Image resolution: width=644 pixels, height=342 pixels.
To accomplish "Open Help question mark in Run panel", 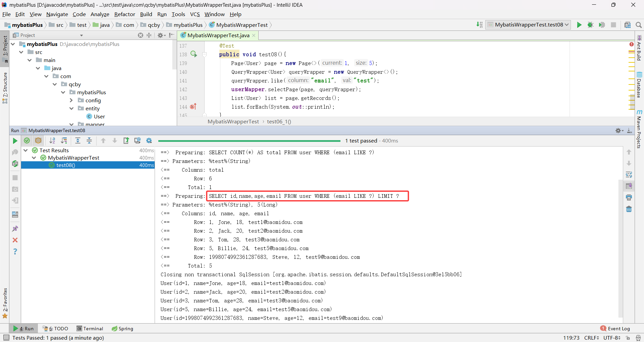I will 15,251.
